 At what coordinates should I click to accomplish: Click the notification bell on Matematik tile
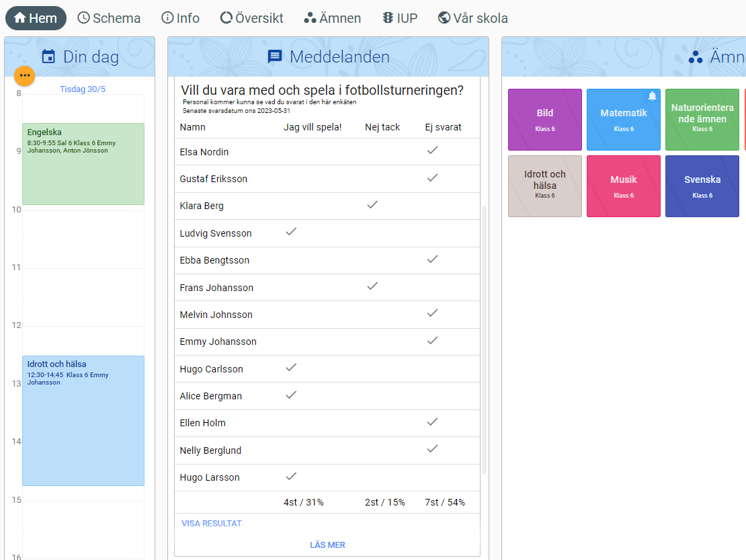(652, 96)
